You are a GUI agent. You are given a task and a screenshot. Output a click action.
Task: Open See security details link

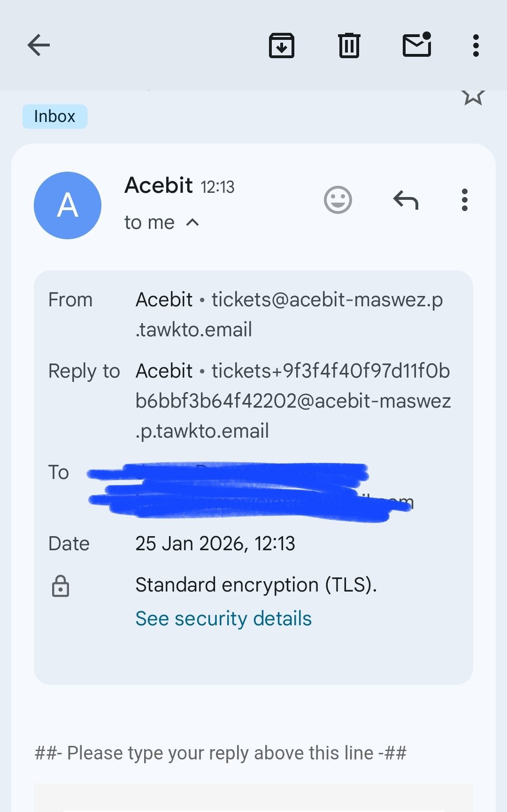pyautogui.click(x=223, y=618)
